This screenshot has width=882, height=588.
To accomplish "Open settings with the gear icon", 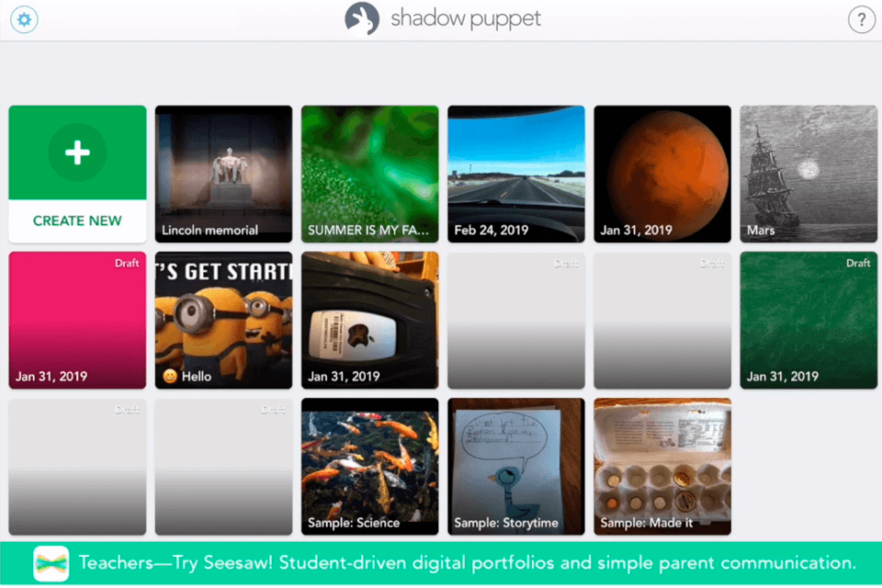I will (24, 19).
